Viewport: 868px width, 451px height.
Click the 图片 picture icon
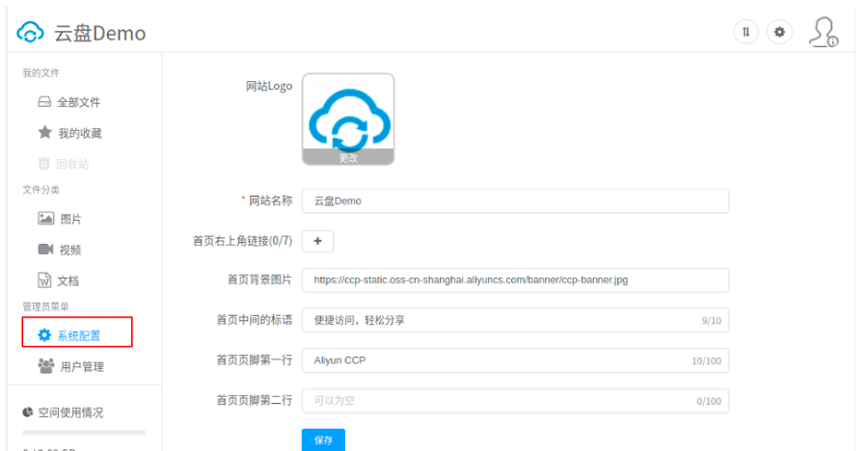point(44,219)
